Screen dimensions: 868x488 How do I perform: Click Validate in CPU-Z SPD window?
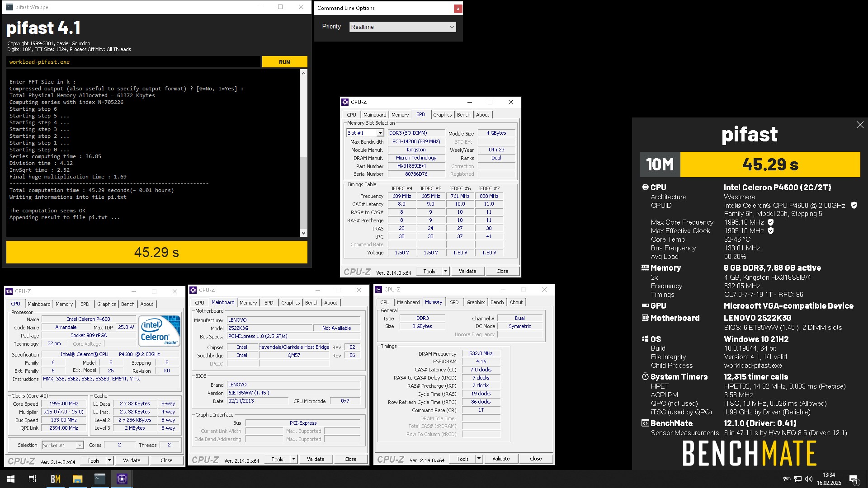pos(467,271)
